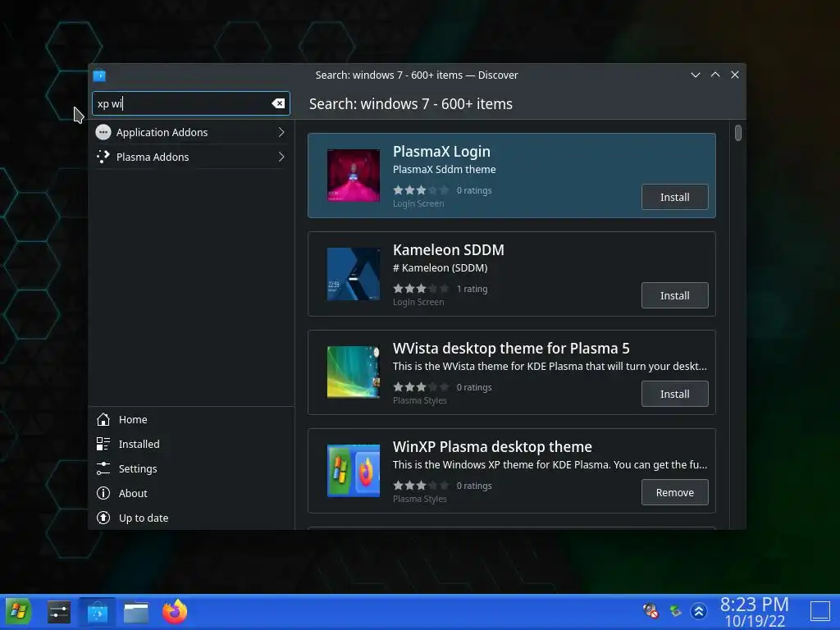Install the PlasmaX Login theme
Viewport: 840px width, 630px height.
(x=674, y=197)
